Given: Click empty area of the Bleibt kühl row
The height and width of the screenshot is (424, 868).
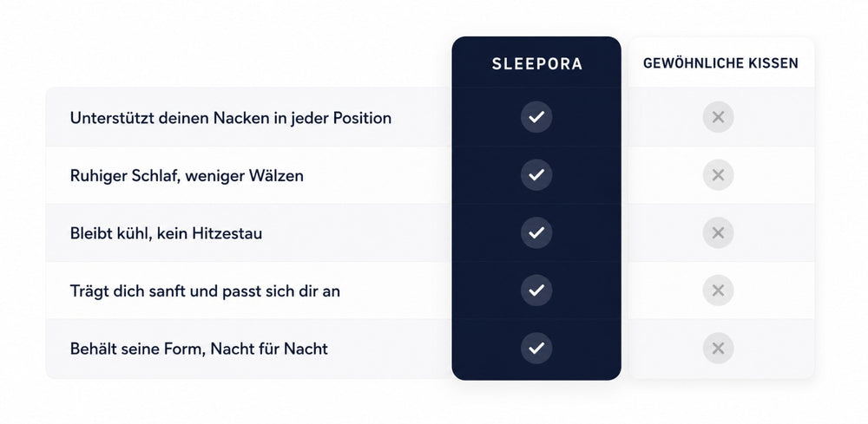Looking at the screenshot, I should pyautogui.click(x=354, y=232).
